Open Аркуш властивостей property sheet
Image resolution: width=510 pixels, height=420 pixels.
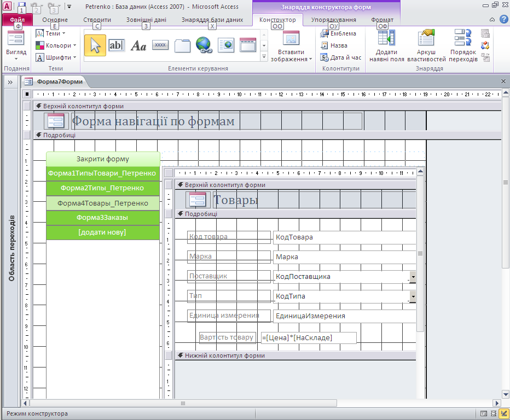tap(427, 46)
